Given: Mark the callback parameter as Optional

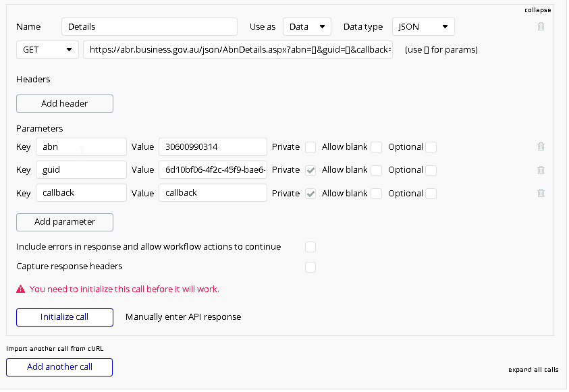Looking at the screenshot, I should [x=431, y=194].
